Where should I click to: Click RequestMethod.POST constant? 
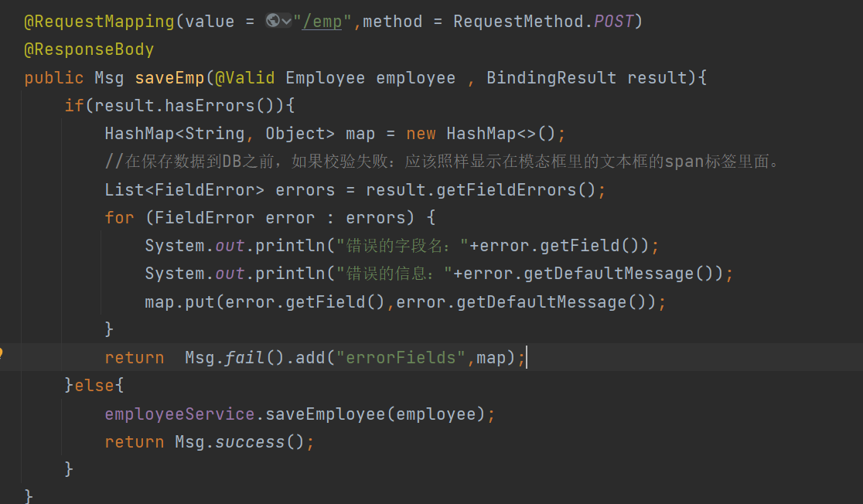pos(544,22)
